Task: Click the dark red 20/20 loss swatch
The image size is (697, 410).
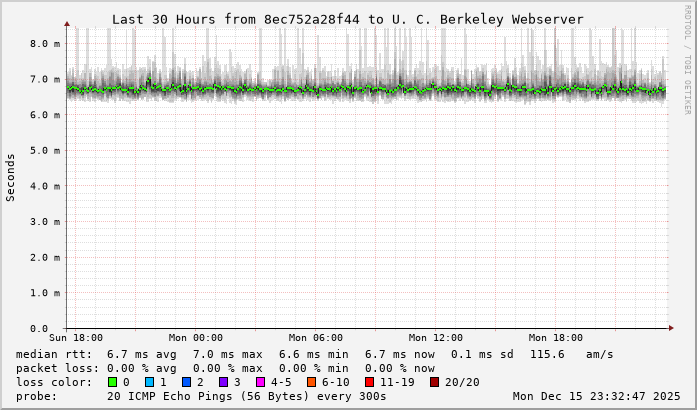Action: [x=434, y=382]
